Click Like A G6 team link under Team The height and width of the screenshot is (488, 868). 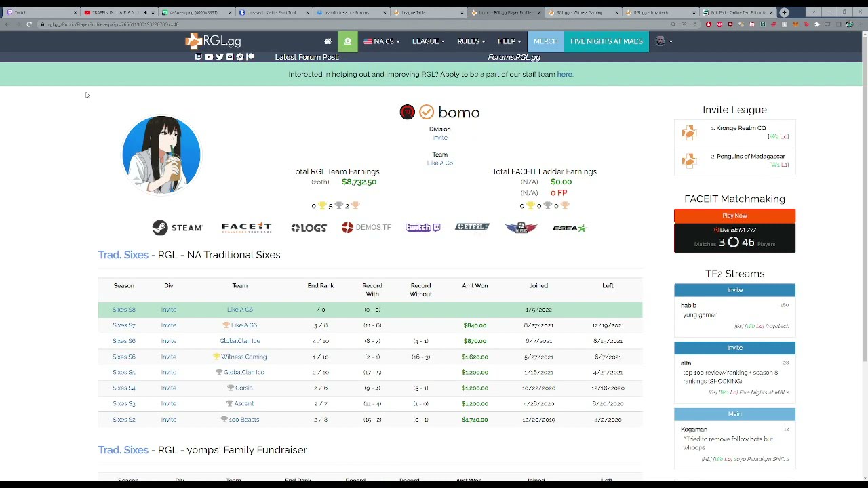click(x=440, y=163)
